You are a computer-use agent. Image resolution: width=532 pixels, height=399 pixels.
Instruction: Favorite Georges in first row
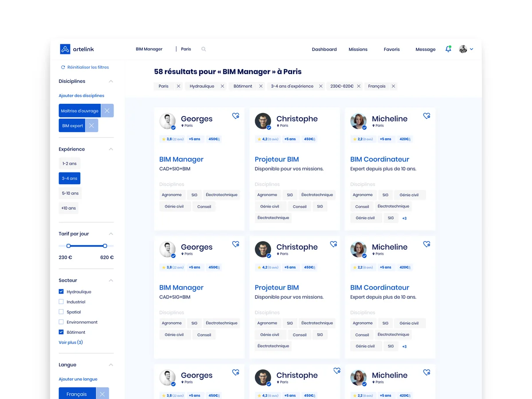click(x=236, y=116)
